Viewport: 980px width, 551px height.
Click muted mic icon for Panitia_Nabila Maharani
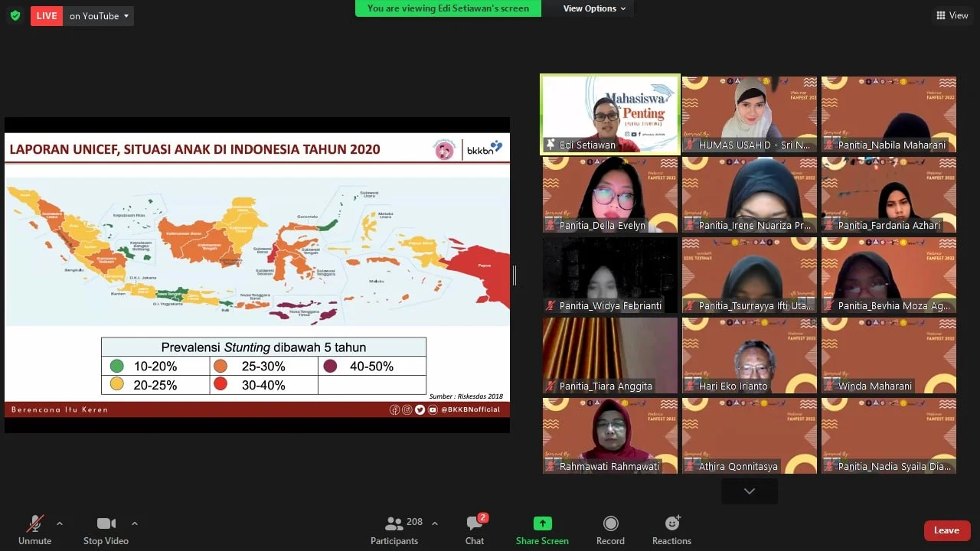tap(829, 145)
